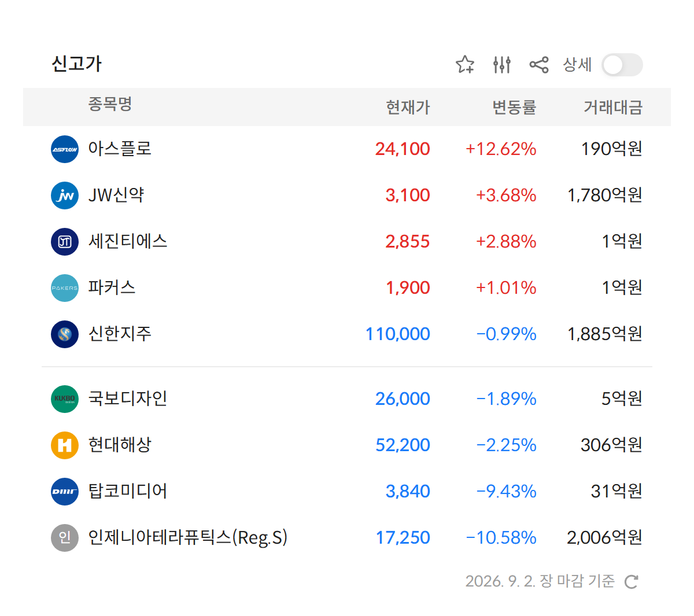Click the −9.43% change value

coord(506,492)
